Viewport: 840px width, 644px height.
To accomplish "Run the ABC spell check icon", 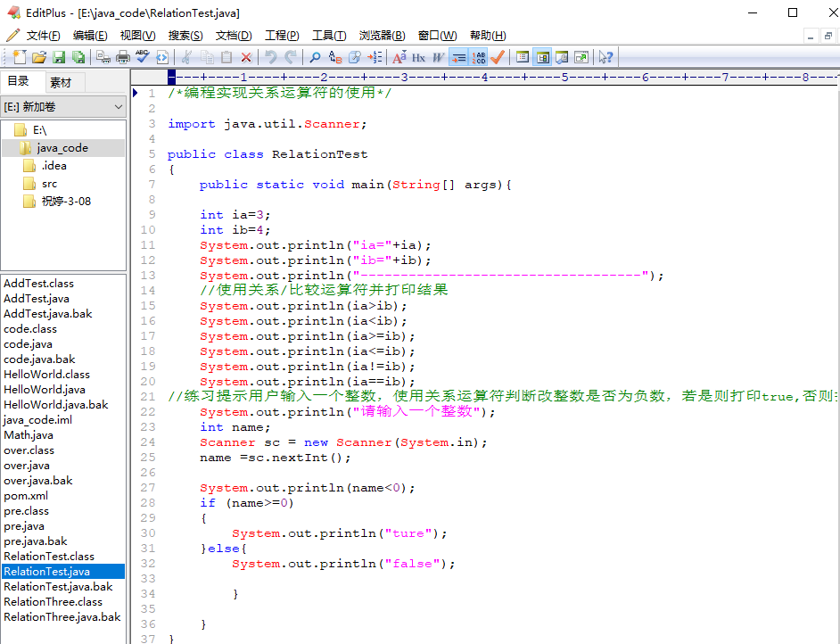I will 143,57.
